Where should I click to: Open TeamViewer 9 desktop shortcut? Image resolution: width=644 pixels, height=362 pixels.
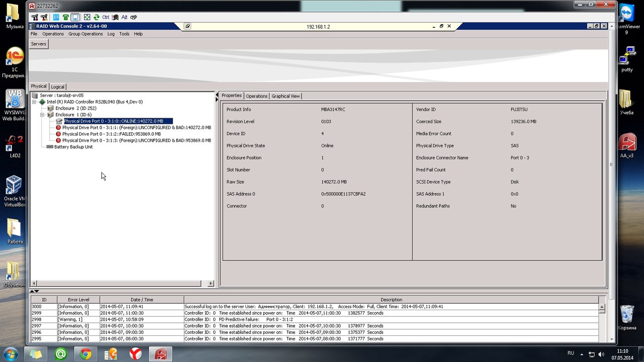coord(627,19)
